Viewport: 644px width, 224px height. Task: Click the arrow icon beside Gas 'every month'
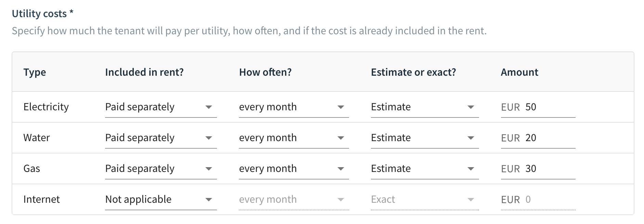pyautogui.click(x=341, y=169)
